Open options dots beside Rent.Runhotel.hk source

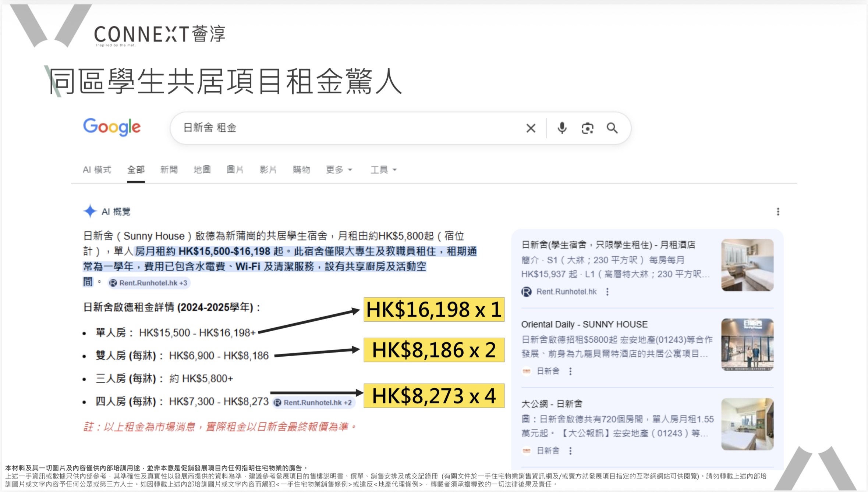(607, 292)
